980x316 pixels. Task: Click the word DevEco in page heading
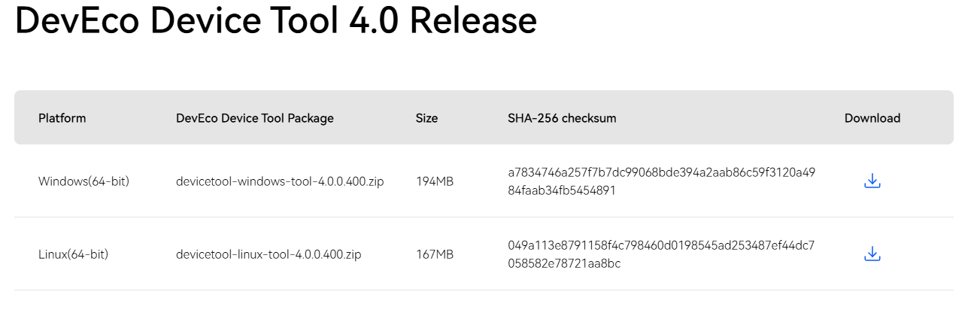pyautogui.click(x=77, y=20)
